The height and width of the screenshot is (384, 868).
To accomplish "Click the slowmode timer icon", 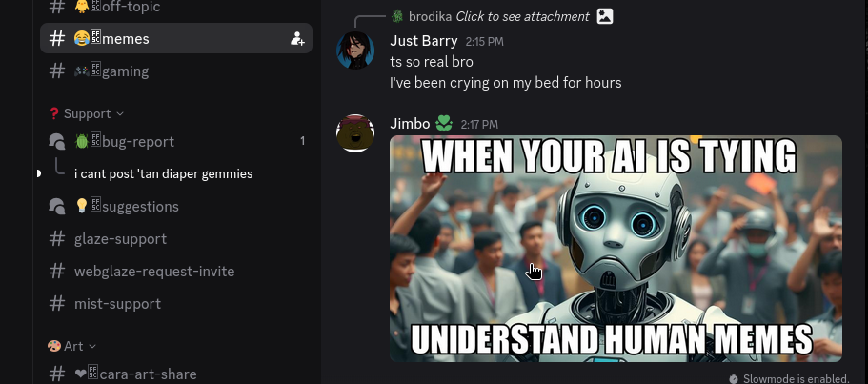I will (734, 379).
